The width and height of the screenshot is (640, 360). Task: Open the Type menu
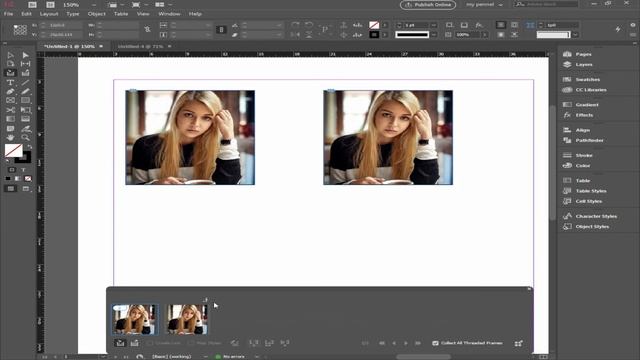tap(73, 14)
